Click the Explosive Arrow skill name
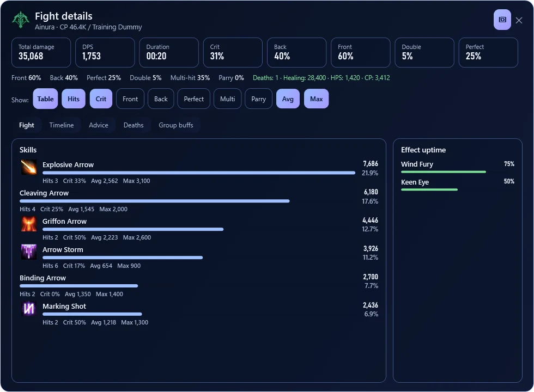The image size is (534, 392). tap(68, 164)
